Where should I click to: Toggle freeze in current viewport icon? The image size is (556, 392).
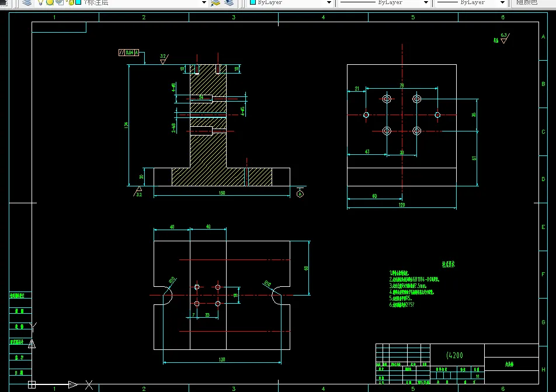(x=60, y=2)
